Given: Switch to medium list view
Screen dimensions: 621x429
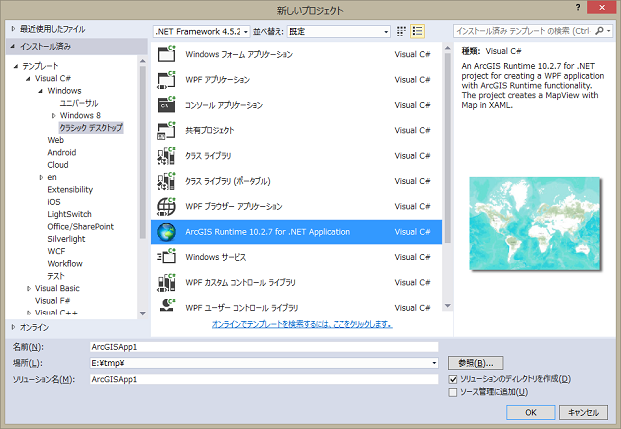Looking at the screenshot, I should [x=417, y=31].
